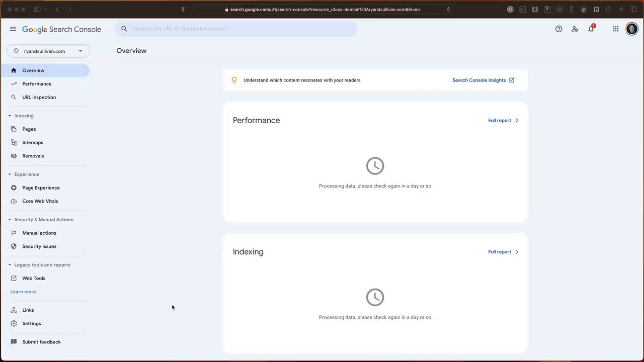Open the Google apps grid
The height and width of the screenshot is (362, 644).
click(615, 29)
